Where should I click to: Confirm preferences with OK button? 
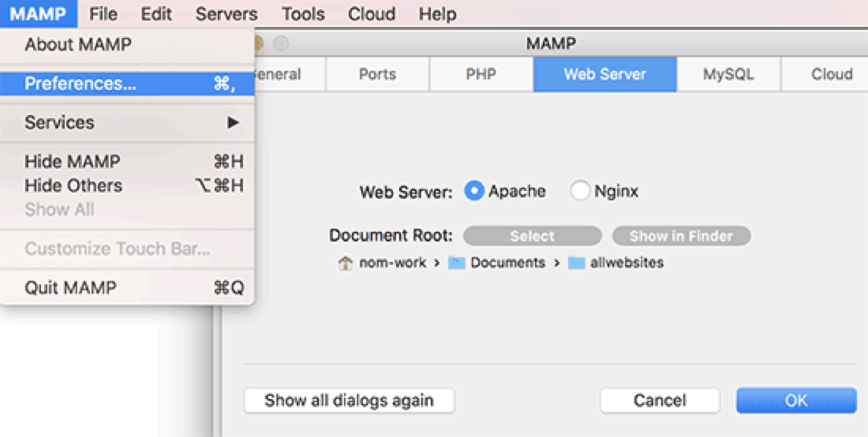coord(796,401)
